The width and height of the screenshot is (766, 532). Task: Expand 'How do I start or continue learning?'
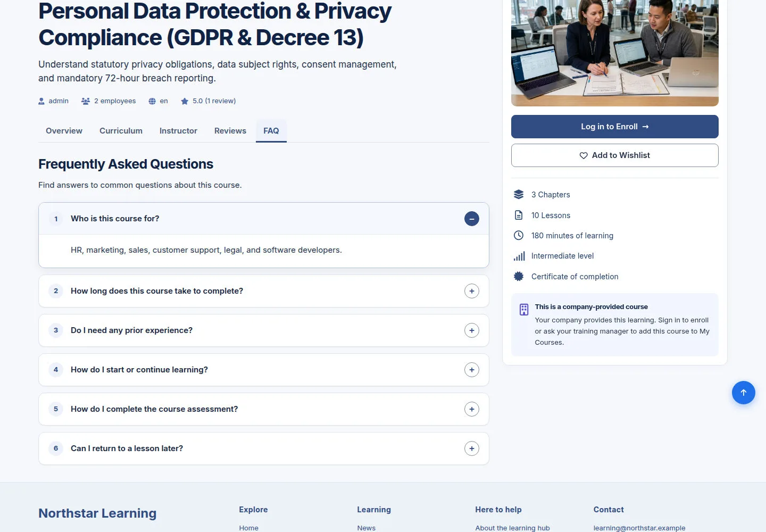[472, 370]
